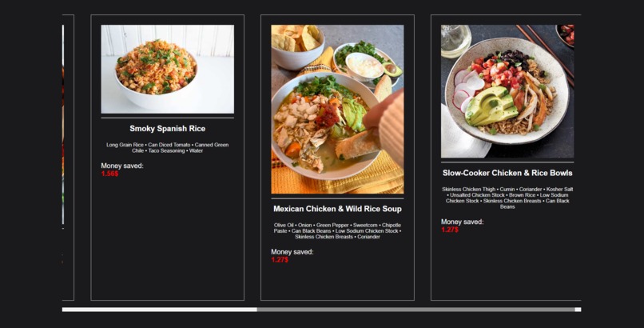644x328 pixels.
Task: Click the 1.56$ money saved amount
Action: 109,174
